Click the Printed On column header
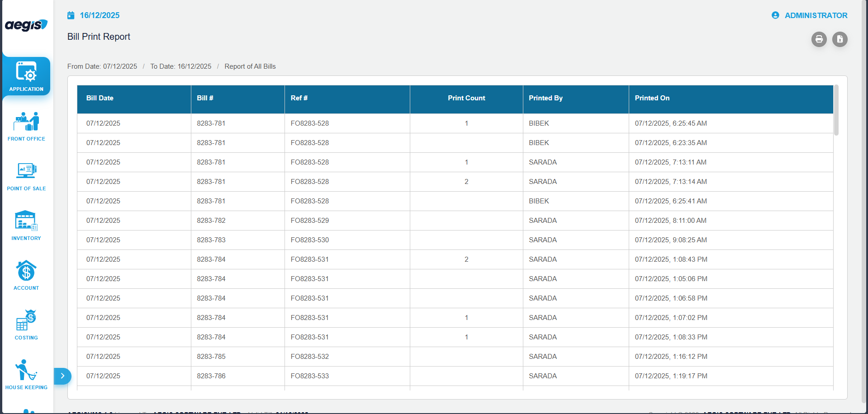The height and width of the screenshot is (414, 868). 652,98
